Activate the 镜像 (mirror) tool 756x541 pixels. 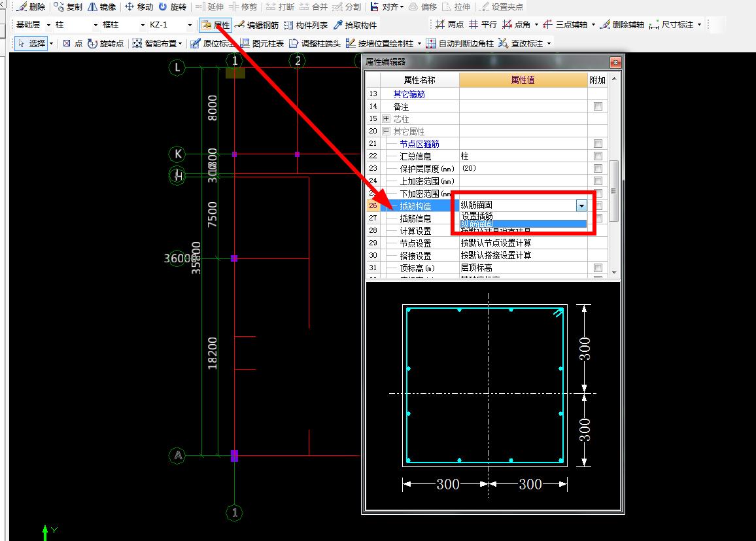[x=102, y=7]
